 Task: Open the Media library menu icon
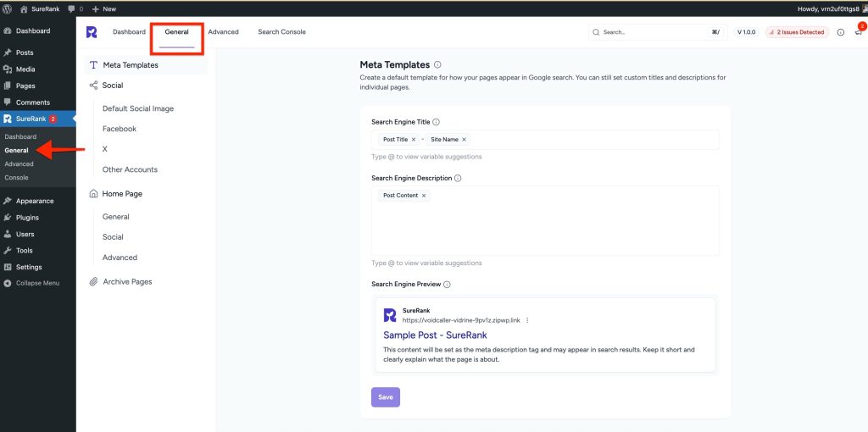click(7, 69)
